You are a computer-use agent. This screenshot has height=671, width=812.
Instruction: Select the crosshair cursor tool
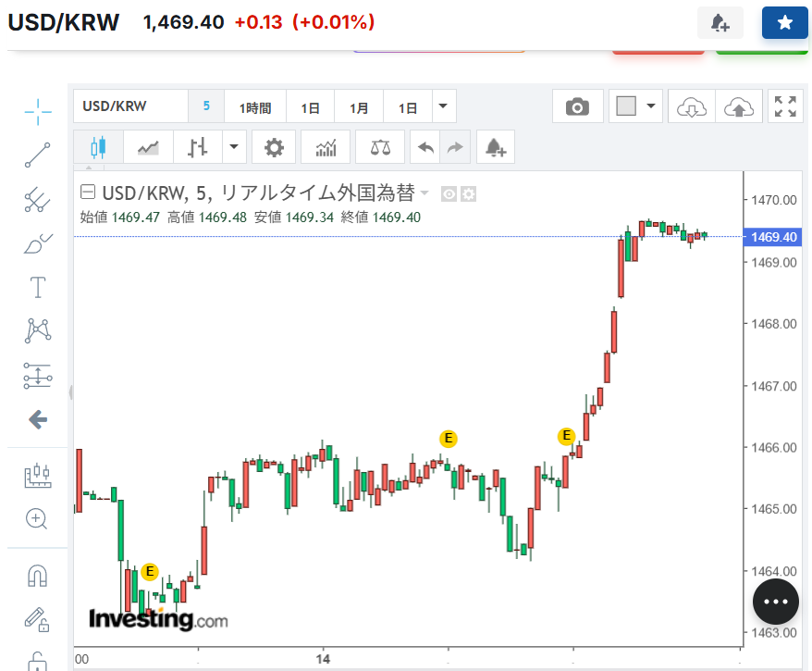[38, 112]
